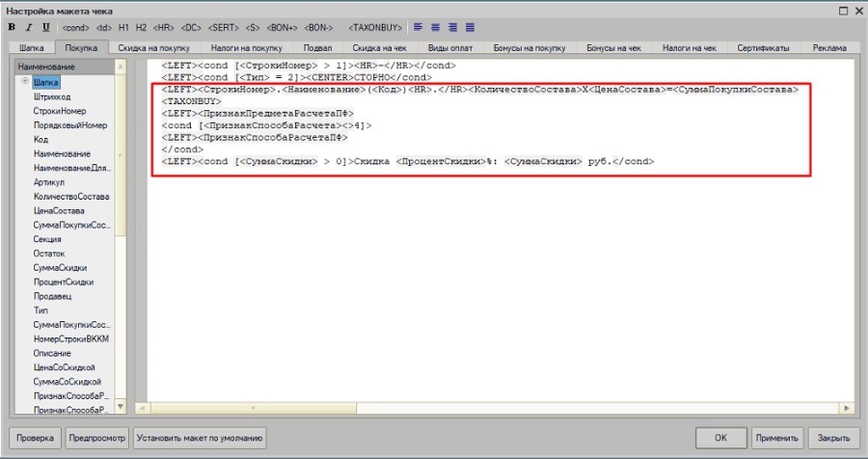This screenshot has width=868, height=459.
Task: Insert the <TAXONBUY> tag
Action: [375, 27]
